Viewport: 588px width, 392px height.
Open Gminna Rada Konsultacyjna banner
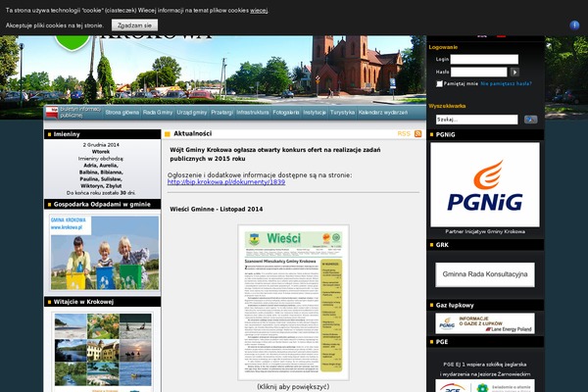(x=485, y=274)
